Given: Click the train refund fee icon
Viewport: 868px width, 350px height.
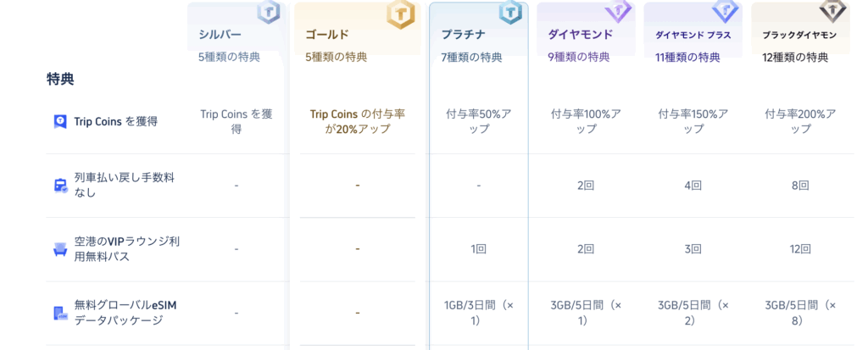Looking at the screenshot, I should [60, 186].
